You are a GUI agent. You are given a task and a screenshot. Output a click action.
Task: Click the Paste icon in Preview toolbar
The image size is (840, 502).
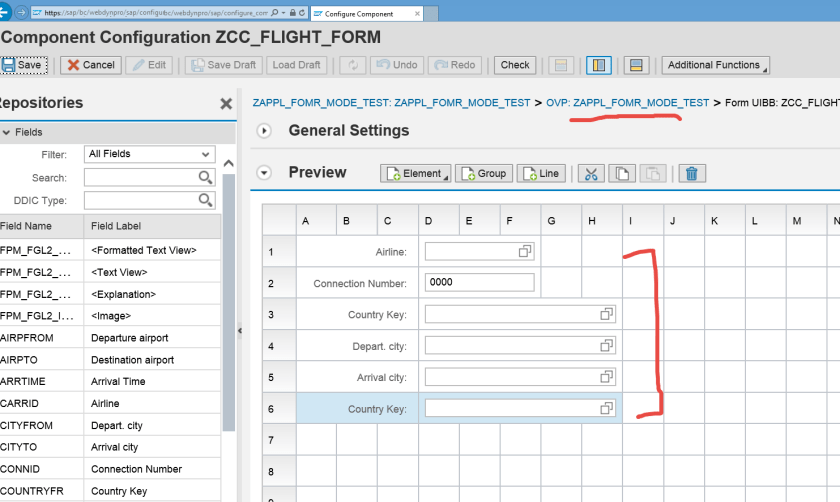(652, 174)
